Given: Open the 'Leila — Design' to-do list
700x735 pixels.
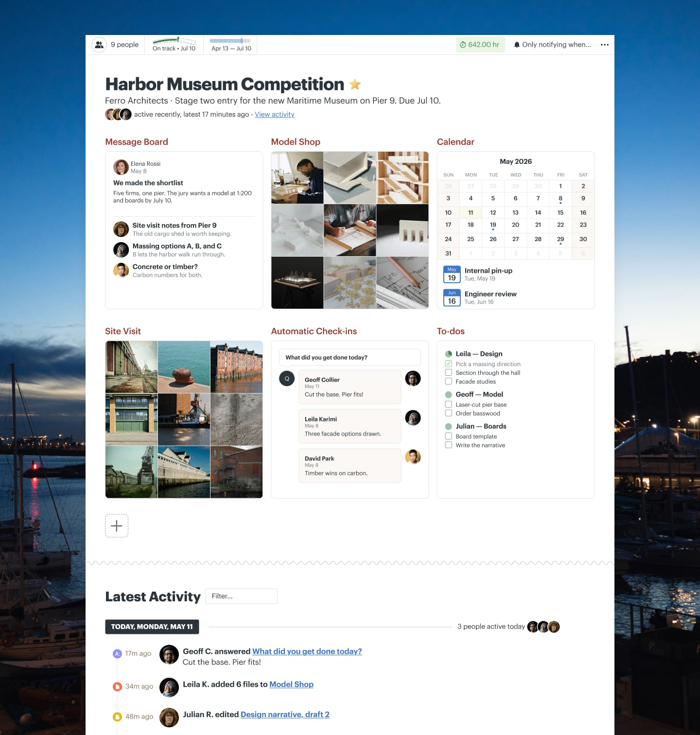Looking at the screenshot, I should 479,354.
